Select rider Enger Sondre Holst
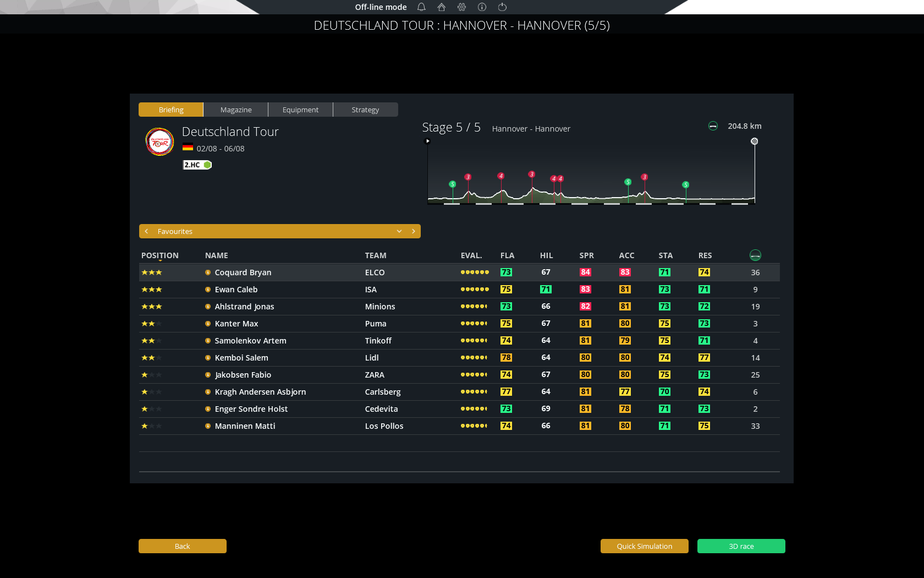924x578 pixels. (x=251, y=409)
